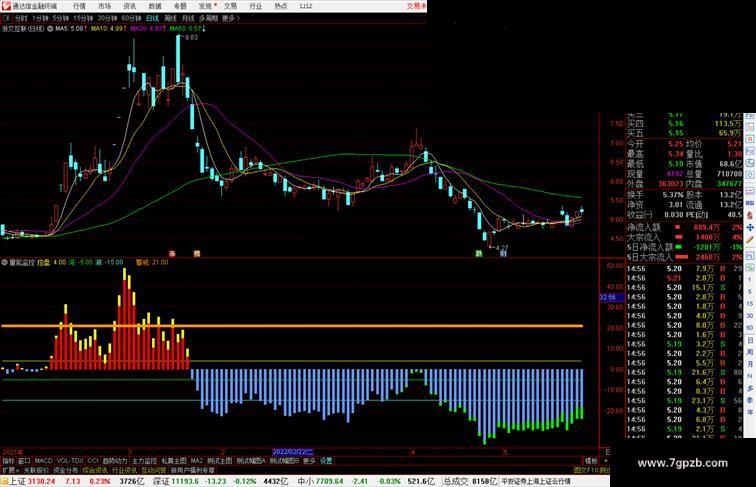Open the 发现 menu
The image size is (756, 487).
[205, 6]
